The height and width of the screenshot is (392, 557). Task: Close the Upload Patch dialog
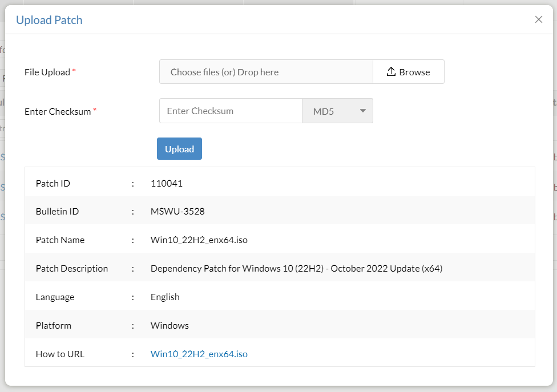[x=538, y=19]
